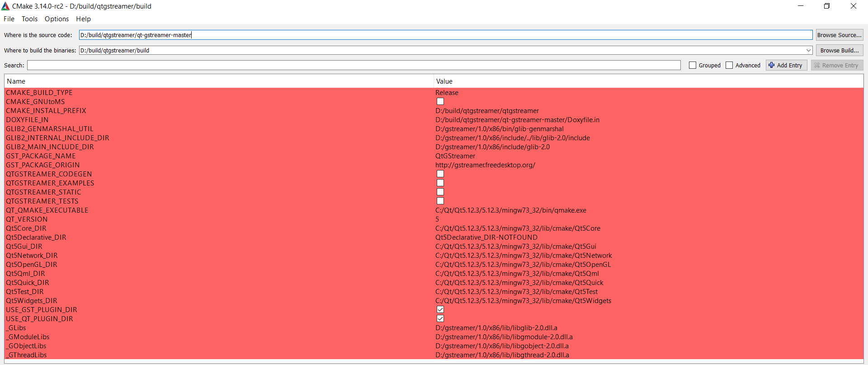Select the Qt5Widgets_DIR entry
Screen dimensions: 868x365
pyautogui.click(x=32, y=300)
